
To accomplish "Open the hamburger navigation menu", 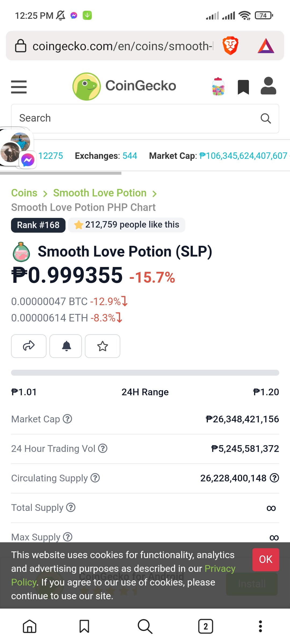I will pyautogui.click(x=19, y=87).
